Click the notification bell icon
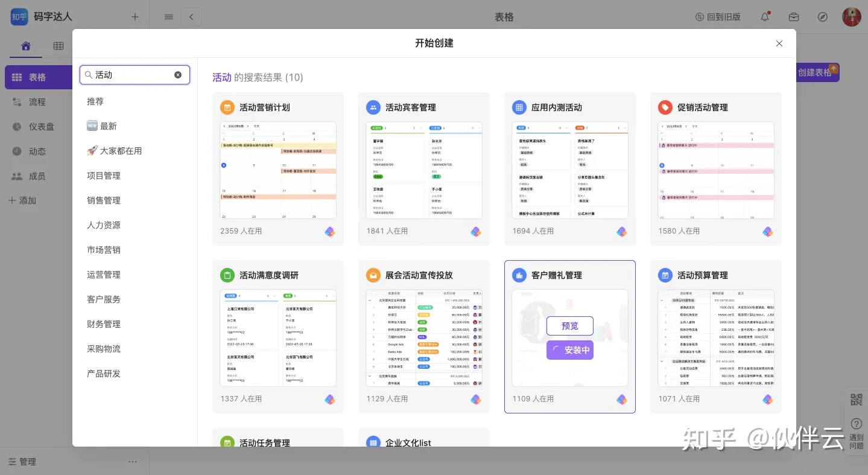 (765, 17)
